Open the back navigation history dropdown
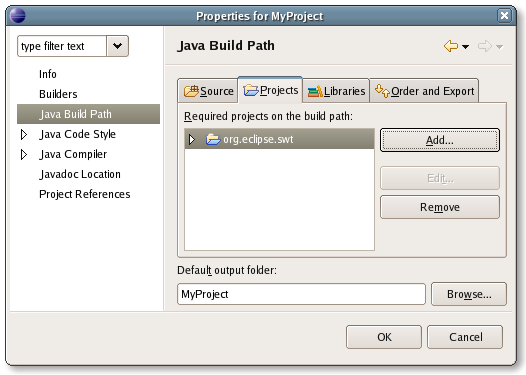This screenshot has width=526, height=375. [x=466, y=47]
